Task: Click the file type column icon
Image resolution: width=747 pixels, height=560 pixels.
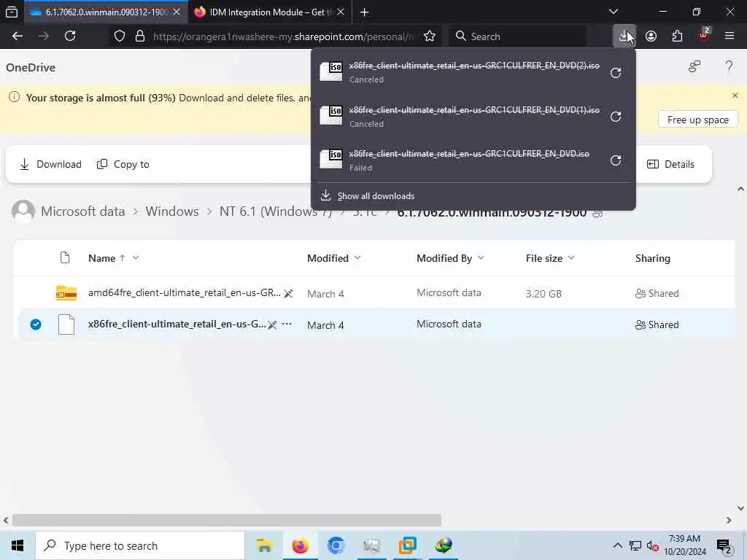Action: [x=65, y=257]
